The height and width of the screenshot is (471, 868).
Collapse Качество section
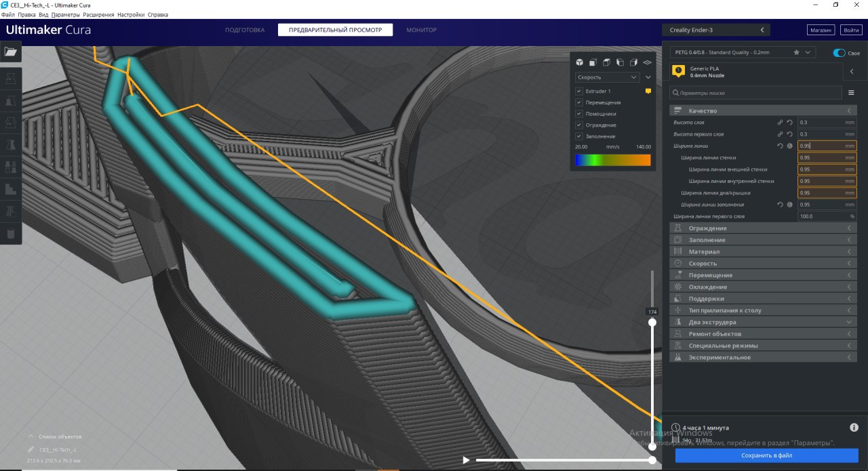coord(763,110)
